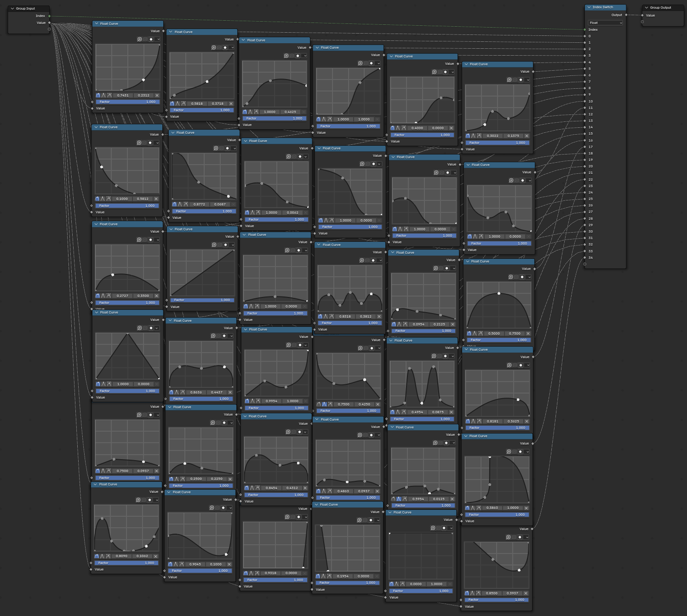Collapse the Group Input node
Viewport: 687px width, 616px height.
tap(12, 9)
